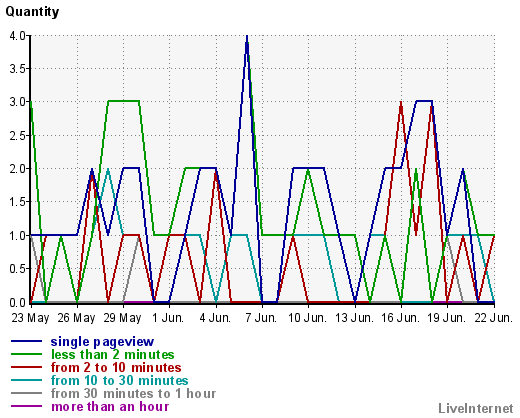Click the '26 May' x-axis label
Viewport: 520px width, 418px height.
click(76, 318)
